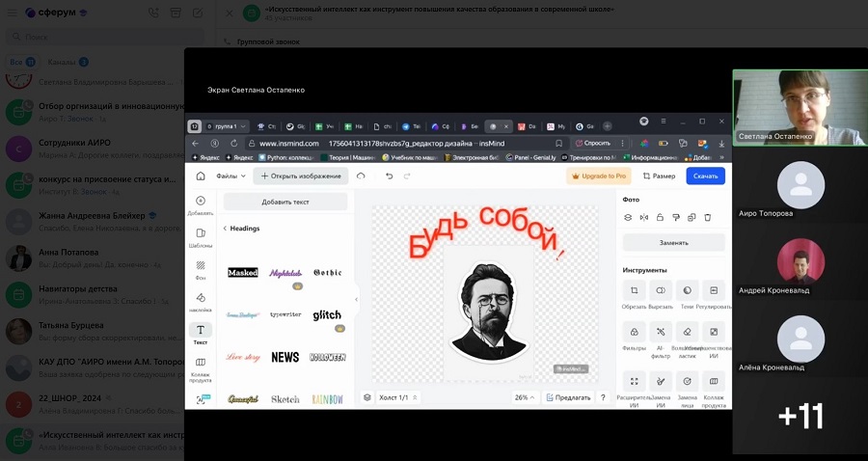The image size is (868, 461).
Task: Redo the action in editor
Action: pos(407,176)
